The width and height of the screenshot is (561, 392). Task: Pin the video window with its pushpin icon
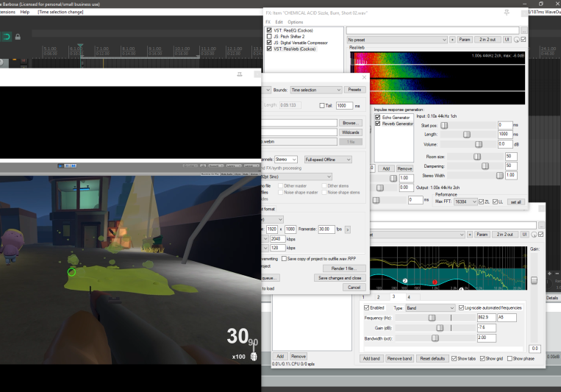(240, 74)
